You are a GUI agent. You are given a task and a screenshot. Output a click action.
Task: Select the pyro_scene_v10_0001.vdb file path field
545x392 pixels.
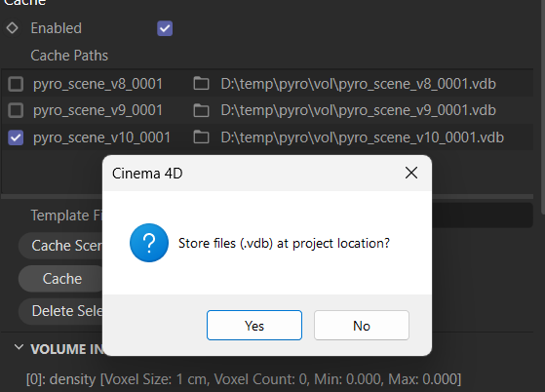(362, 137)
